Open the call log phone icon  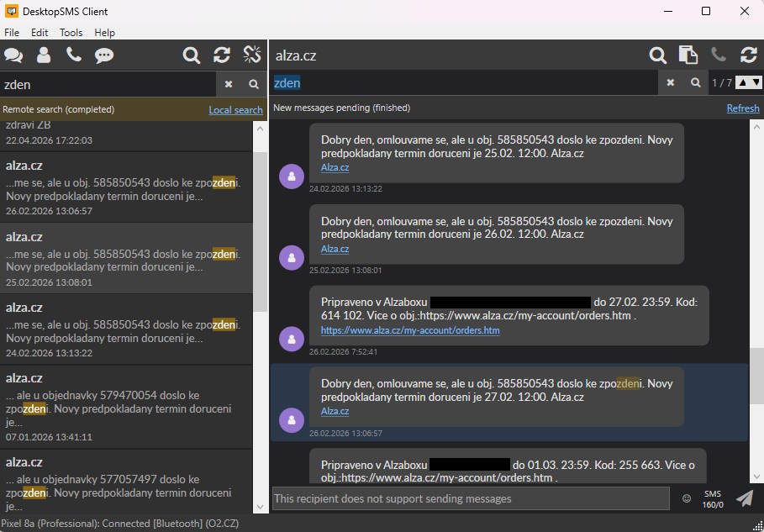[x=74, y=55]
